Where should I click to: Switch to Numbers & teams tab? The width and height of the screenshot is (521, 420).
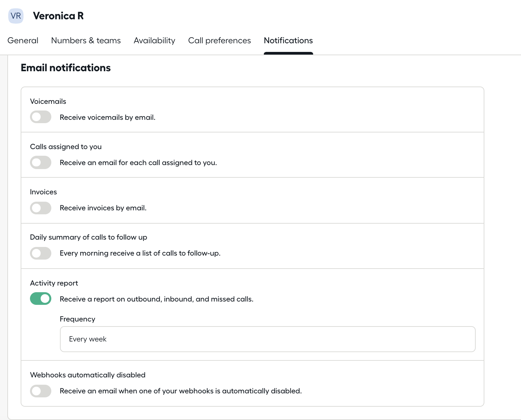pos(86,41)
